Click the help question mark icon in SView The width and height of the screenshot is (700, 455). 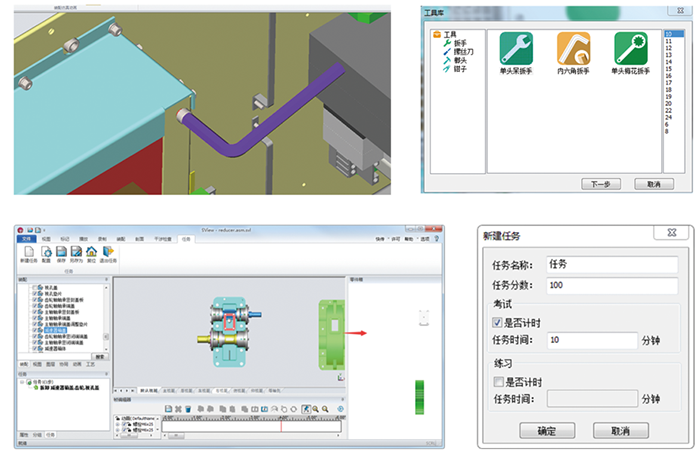point(437,239)
